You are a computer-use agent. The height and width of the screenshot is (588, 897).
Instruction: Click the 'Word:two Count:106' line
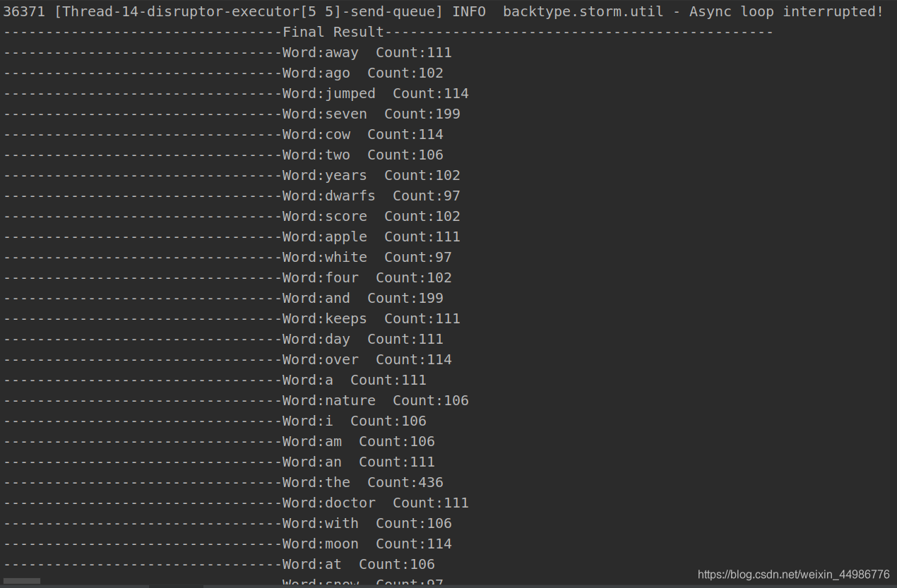[222, 155]
